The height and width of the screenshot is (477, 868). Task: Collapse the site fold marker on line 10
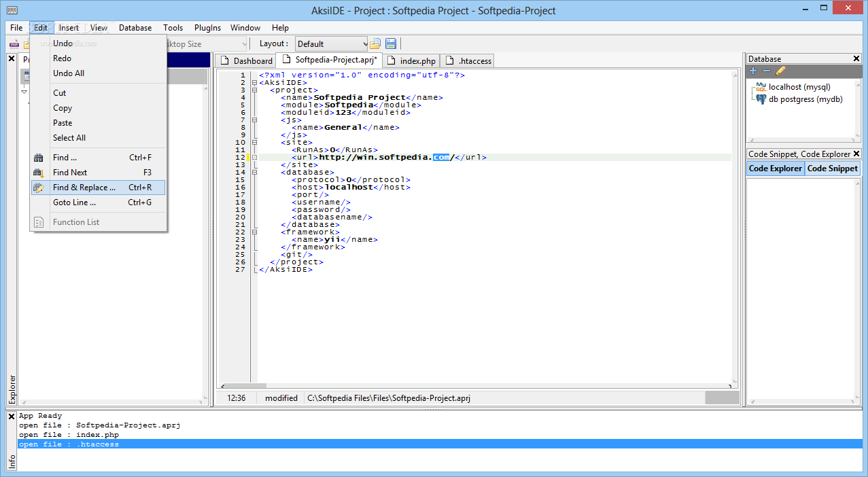point(254,143)
